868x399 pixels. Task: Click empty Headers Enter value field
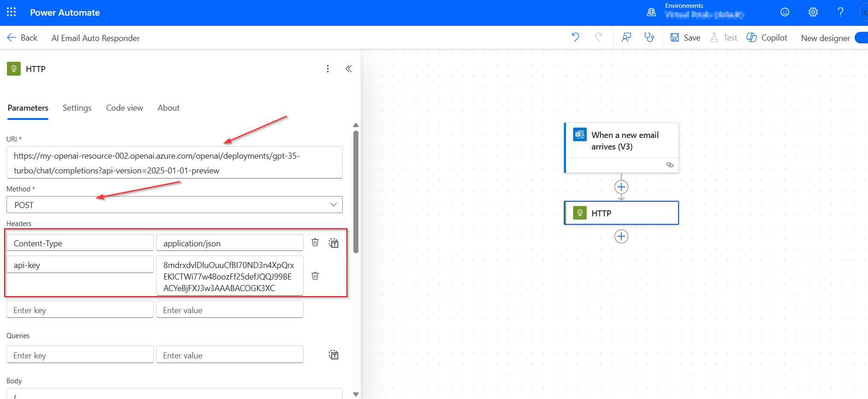[230, 310]
